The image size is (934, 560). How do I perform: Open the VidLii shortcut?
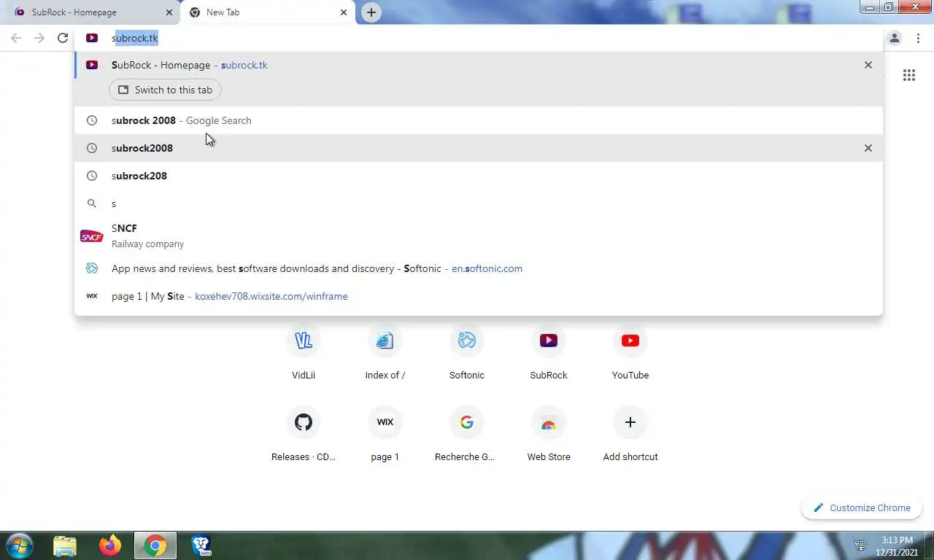click(x=304, y=353)
